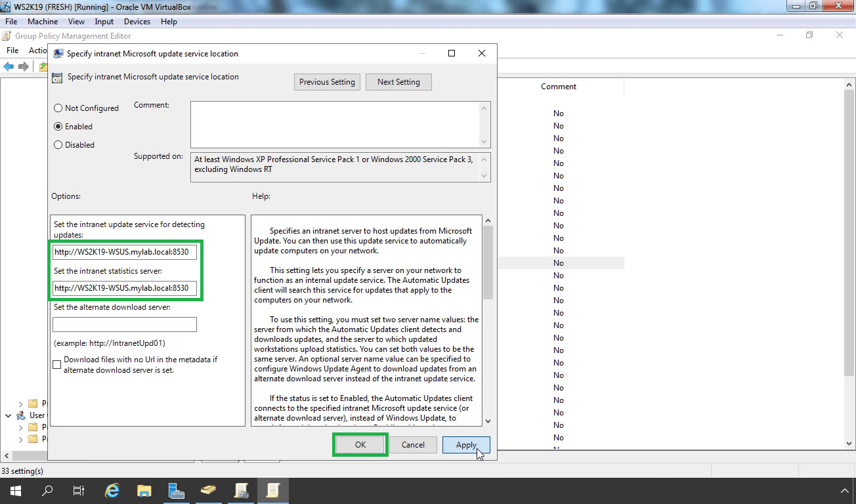
Task: Select the Not Configured radio button
Action: pos(58,108)
